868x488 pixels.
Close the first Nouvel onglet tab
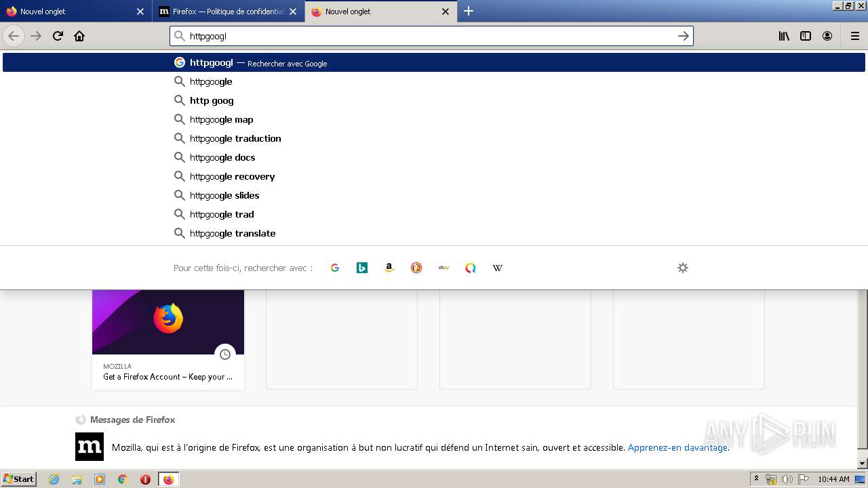point(140,12)
